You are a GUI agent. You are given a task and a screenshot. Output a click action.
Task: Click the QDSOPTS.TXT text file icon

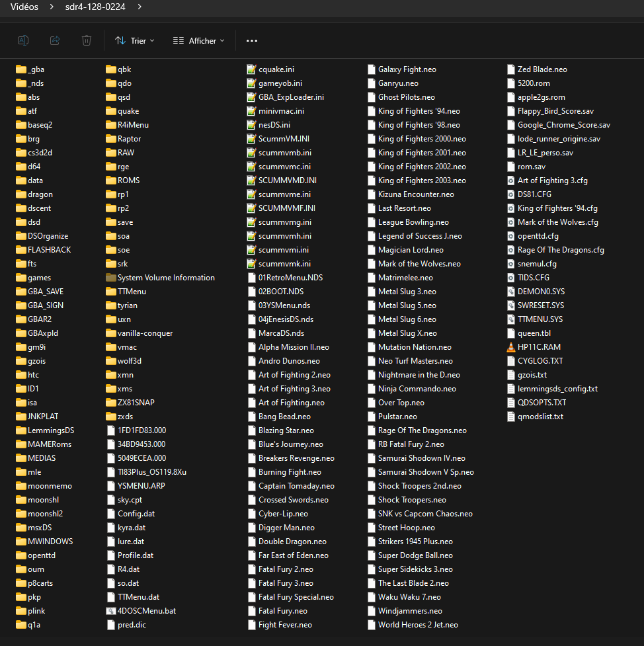coord(511,403)
